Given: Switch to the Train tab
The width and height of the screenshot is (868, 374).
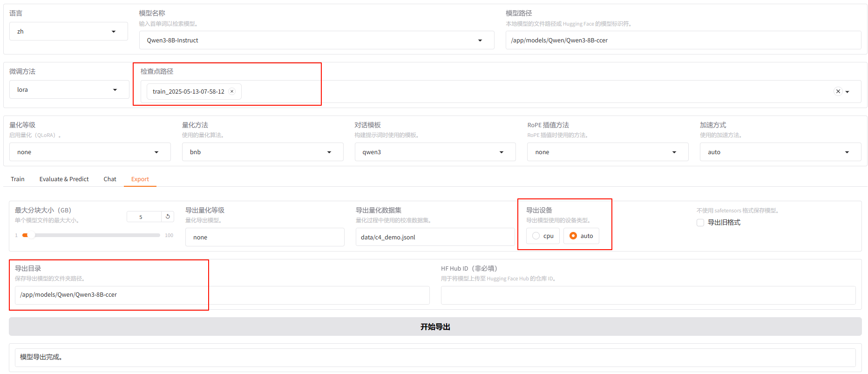Looking at the screenshot, I should [x=18, y=179].
